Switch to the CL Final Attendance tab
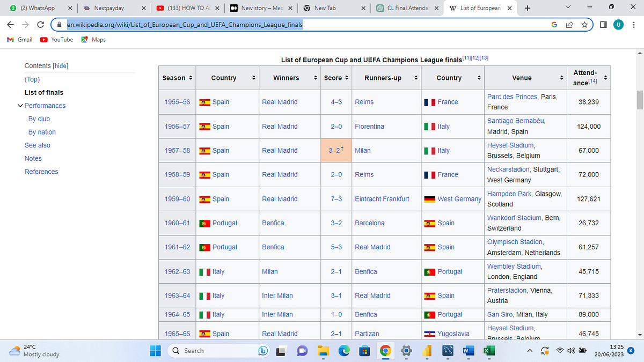This screenshot has width=644, height=362. pyautogui.click(x=407, y=8)
